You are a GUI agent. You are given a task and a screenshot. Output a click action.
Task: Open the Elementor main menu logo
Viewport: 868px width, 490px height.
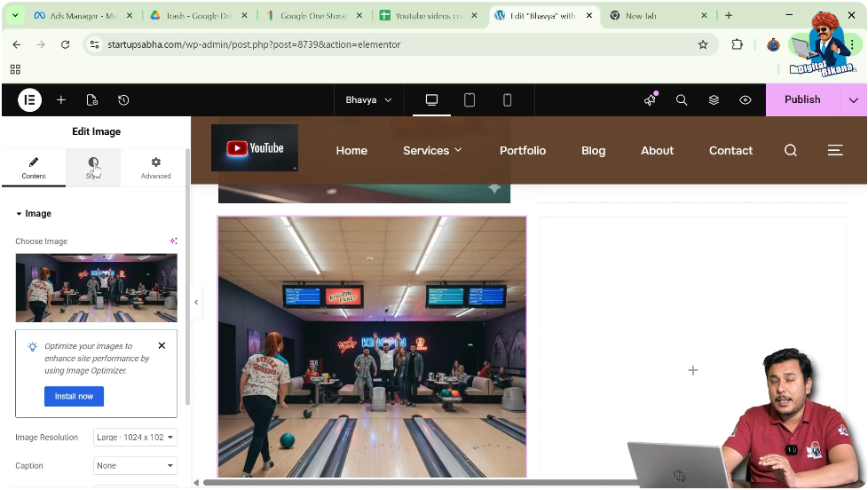pos(30,100)
